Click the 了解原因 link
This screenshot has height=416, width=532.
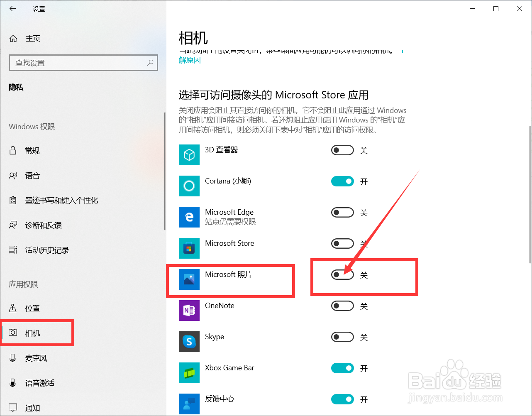point(190,60)
